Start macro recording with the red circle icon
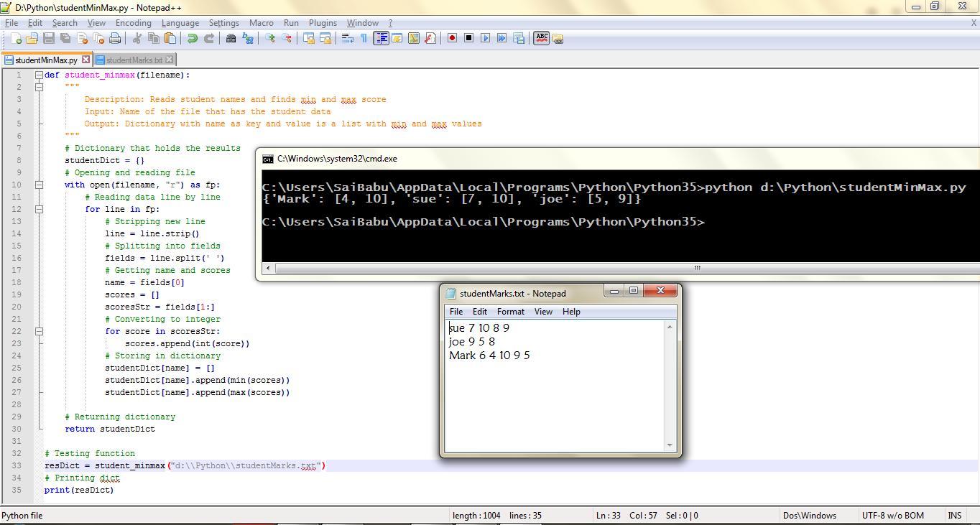Viewport: 980px width, 525px height. click(x=452, y=38)
